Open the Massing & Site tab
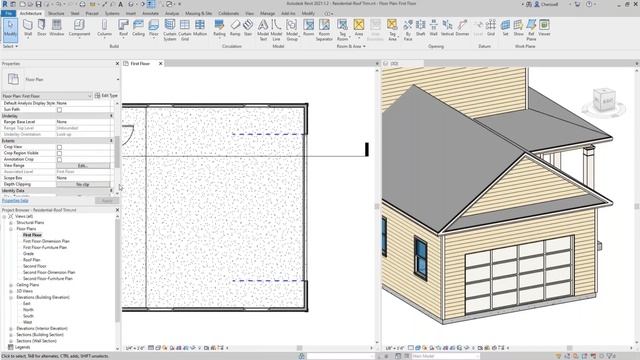 tap(199, 13)
